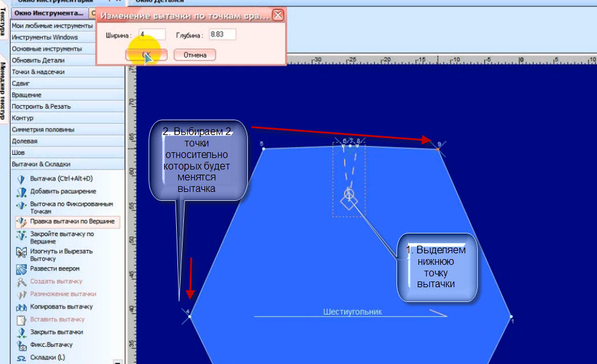Select pattern point 5 on the hexagon
The height and width of the screenshot is (364, 597).
click(263, 148)
